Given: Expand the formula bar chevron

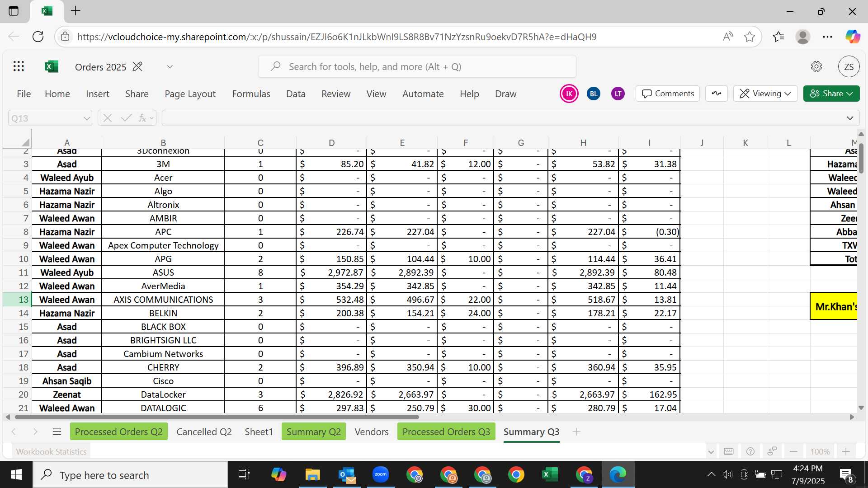Looking at the screenshot, I should click(x=850, y=118).
